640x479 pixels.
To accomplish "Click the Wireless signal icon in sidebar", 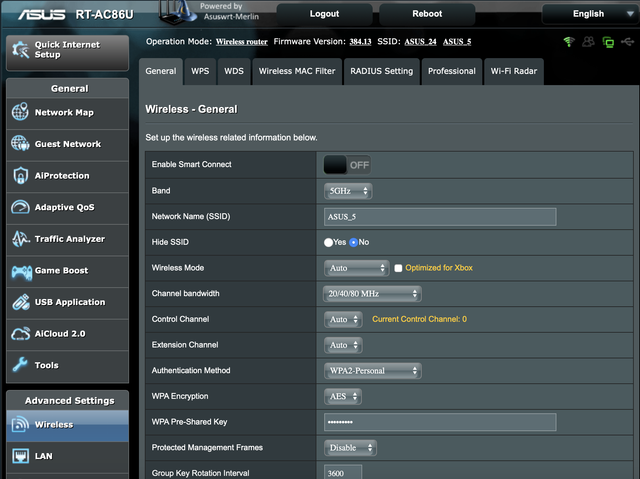I will (x=20, y=424).
